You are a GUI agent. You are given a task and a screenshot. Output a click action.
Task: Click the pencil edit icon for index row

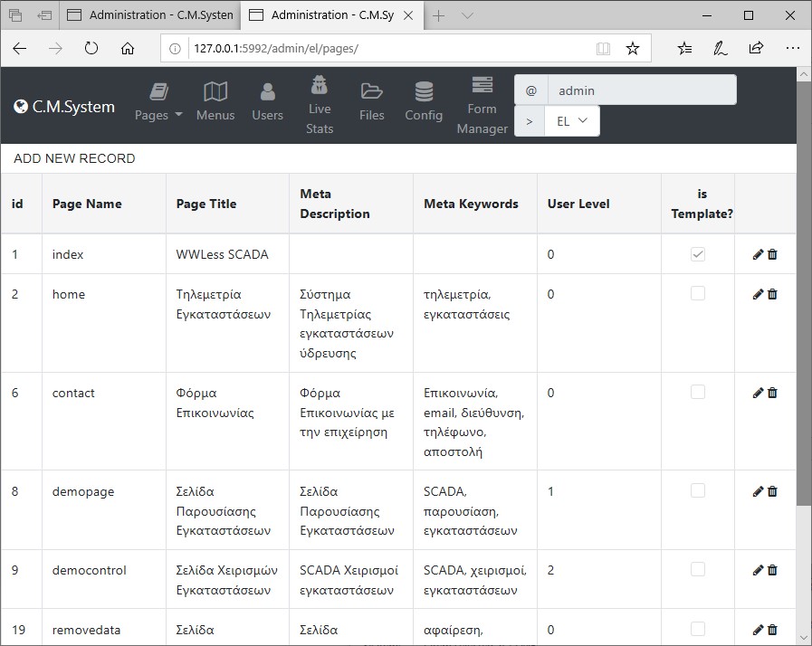[758, 255]
